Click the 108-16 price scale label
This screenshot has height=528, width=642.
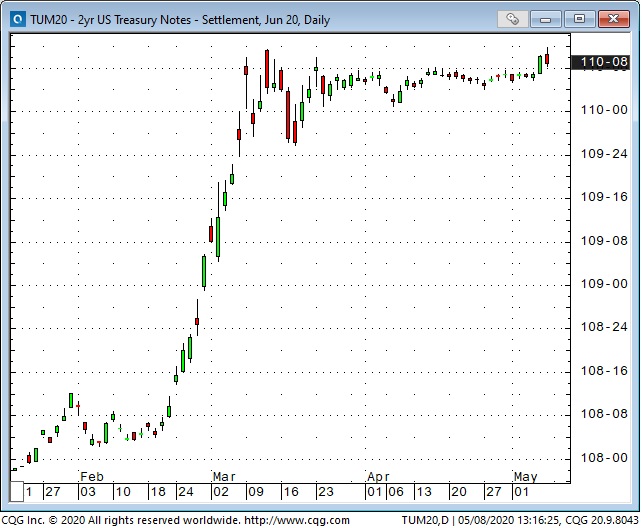click(604, 371)
